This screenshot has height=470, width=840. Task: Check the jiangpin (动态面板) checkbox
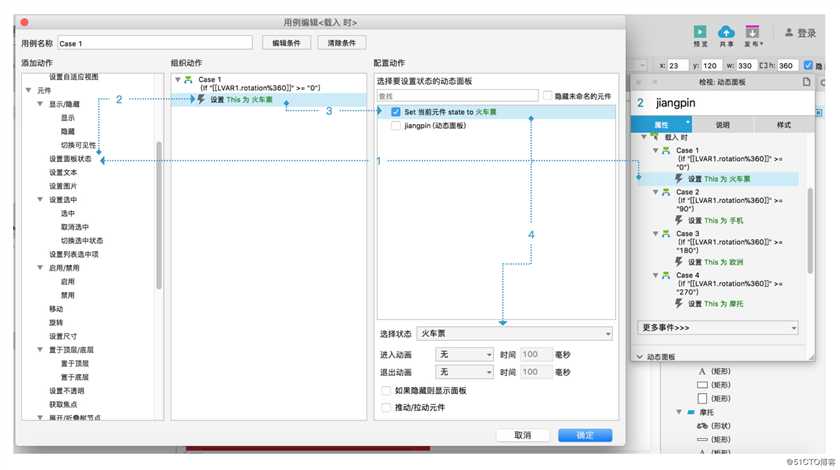396,125
